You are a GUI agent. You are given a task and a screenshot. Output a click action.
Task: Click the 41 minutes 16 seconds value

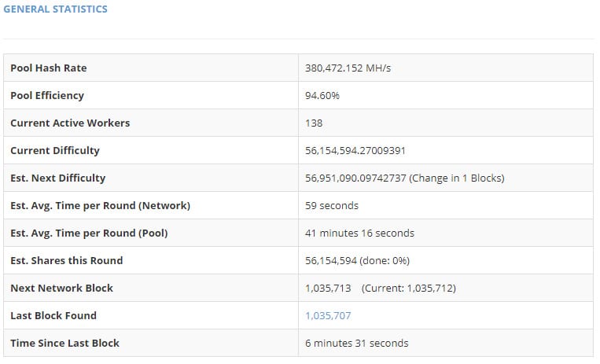(359, 233)
